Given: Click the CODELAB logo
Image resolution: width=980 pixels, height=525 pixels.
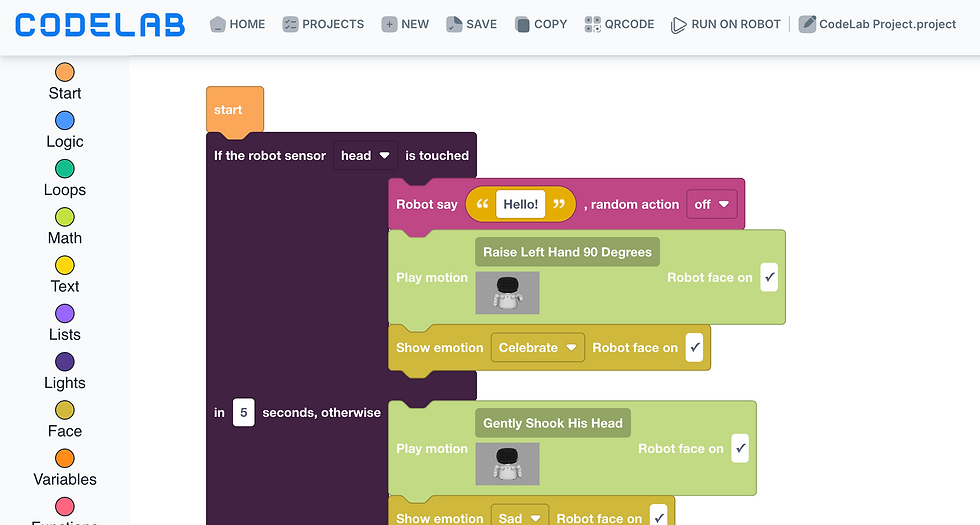Looking at the screenshot, I should tap(100, 24).
